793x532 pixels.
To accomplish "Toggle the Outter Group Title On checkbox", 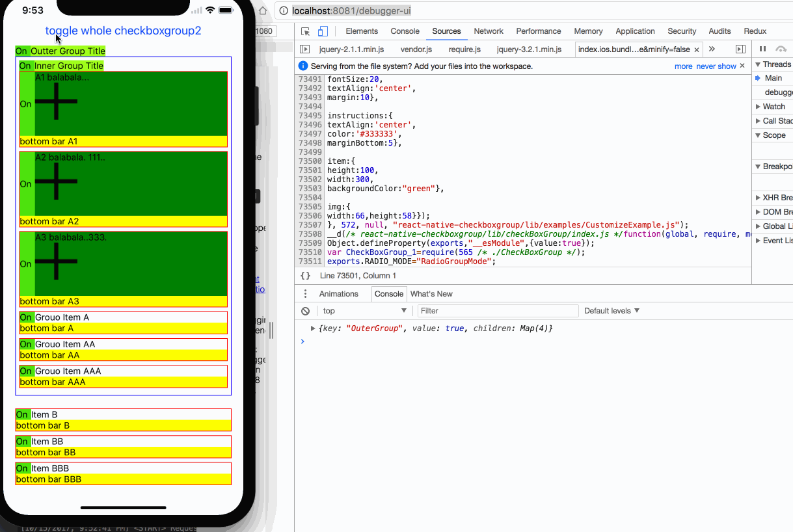I will pyautogui.click(x=22, y=51).
